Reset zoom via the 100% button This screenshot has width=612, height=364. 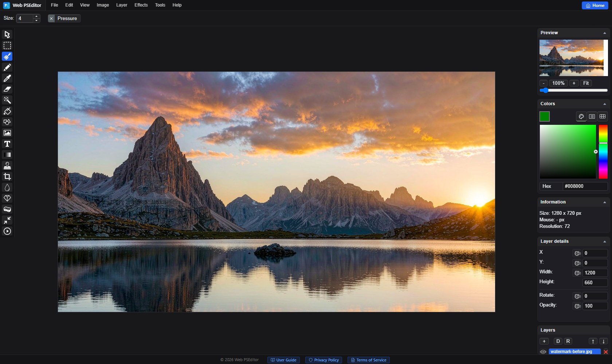pyautogui.click(x=558, y=83)
